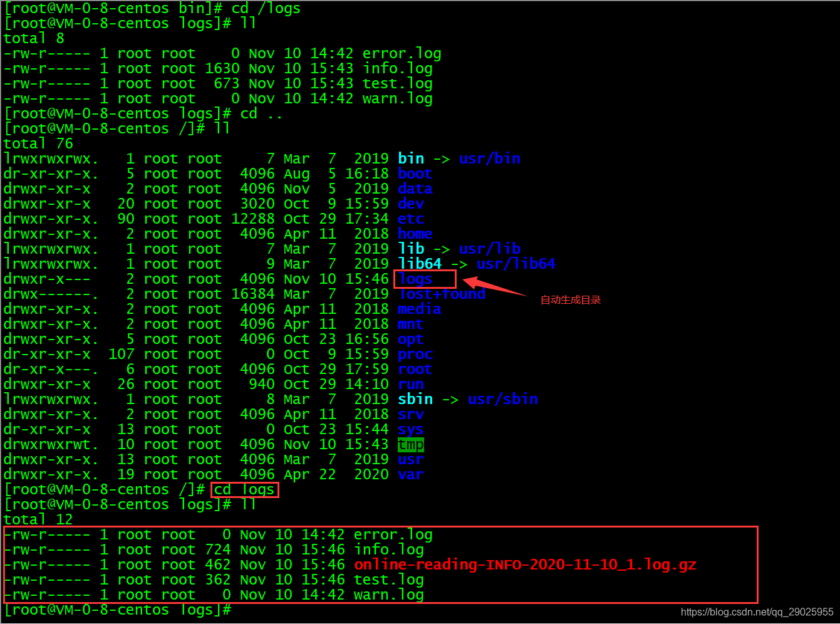The width and height of the screenshot is (840, 624).
Task: Select the 'usr/lib64' symlink target
Action: [x=516, y=264]
